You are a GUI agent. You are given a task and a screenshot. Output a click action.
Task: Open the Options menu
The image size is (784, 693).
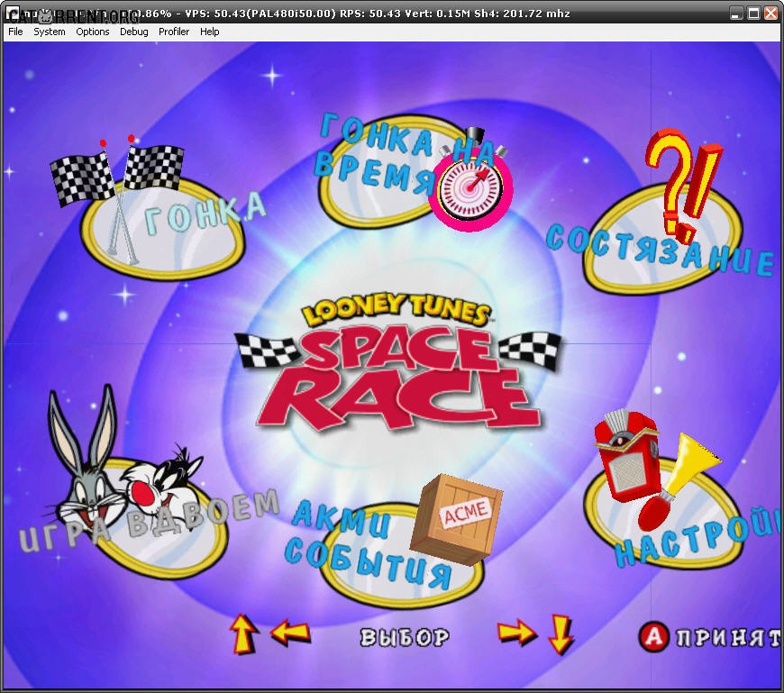pos(93,32)
